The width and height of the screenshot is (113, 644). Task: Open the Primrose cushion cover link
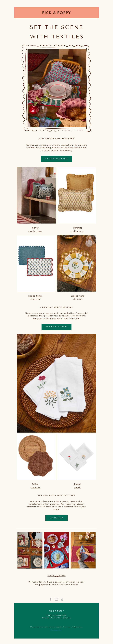[78, 230]
